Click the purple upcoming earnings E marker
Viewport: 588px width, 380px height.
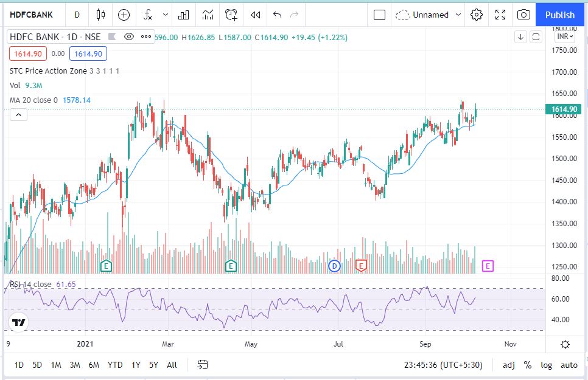488,265
